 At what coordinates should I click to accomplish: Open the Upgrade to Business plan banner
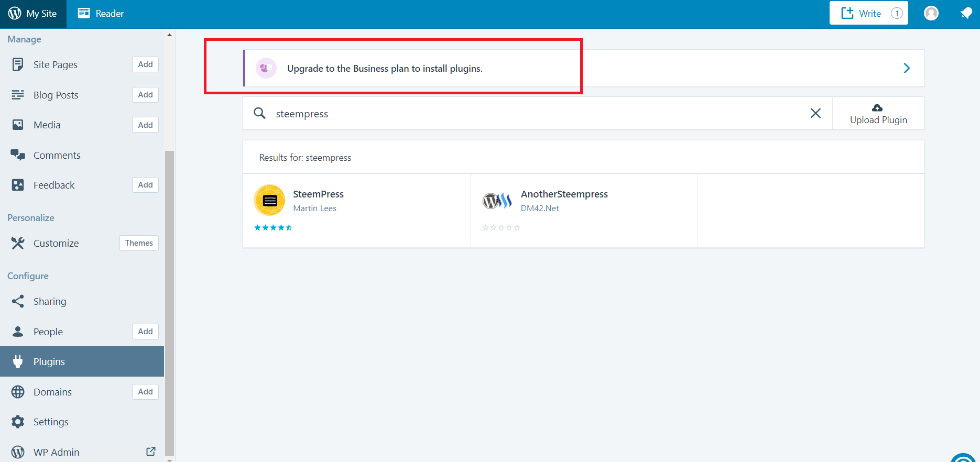(584, 68)
